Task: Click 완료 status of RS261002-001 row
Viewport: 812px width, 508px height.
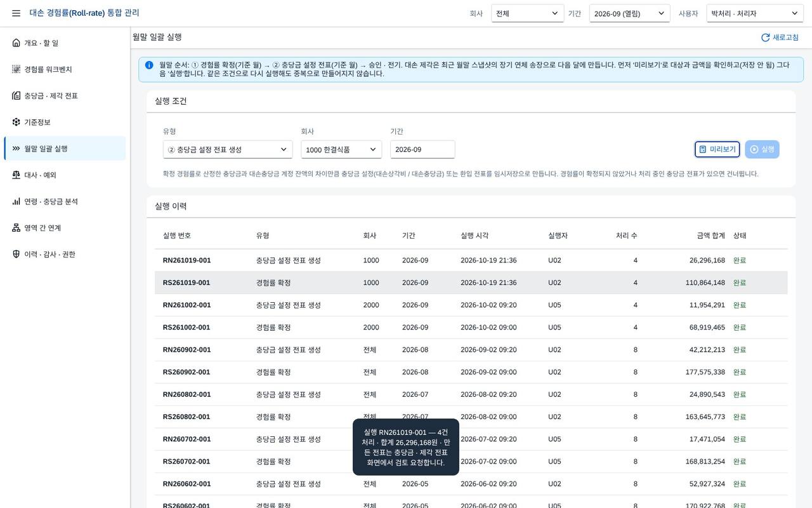Action: point(740,328)
